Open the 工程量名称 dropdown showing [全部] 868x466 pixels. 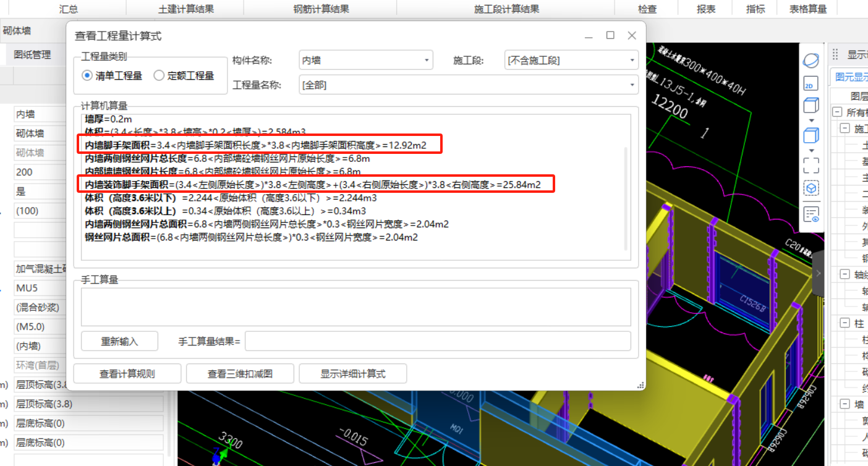coord(468,85)
